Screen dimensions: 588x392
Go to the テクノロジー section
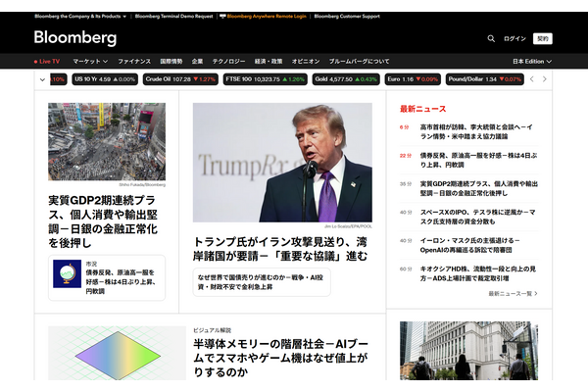pyautogui.click(x=228, y=61)
